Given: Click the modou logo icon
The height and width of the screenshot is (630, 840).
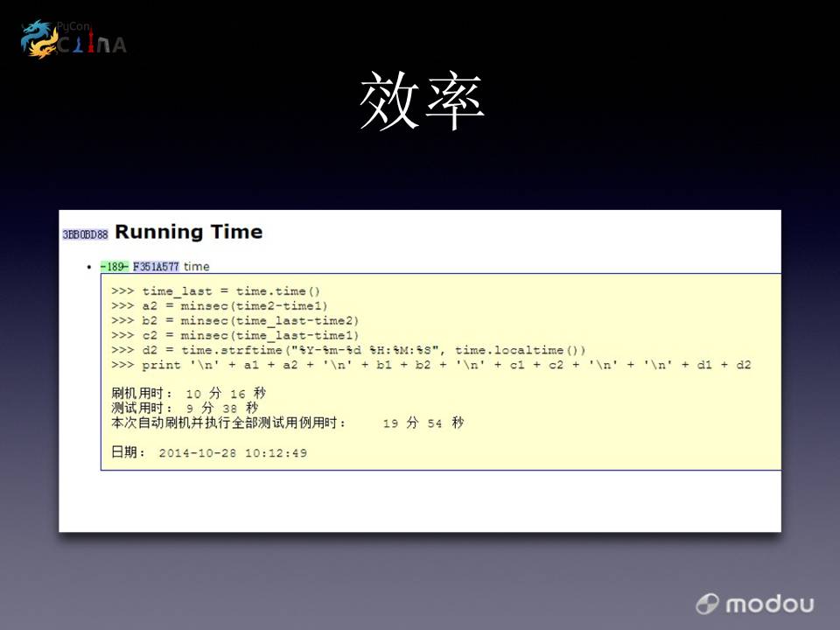Looking at the screenshot, I should click(707, 604).
